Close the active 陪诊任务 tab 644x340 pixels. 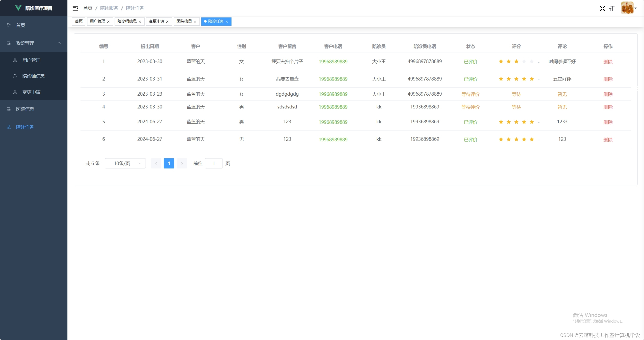(x=227, y=22)
